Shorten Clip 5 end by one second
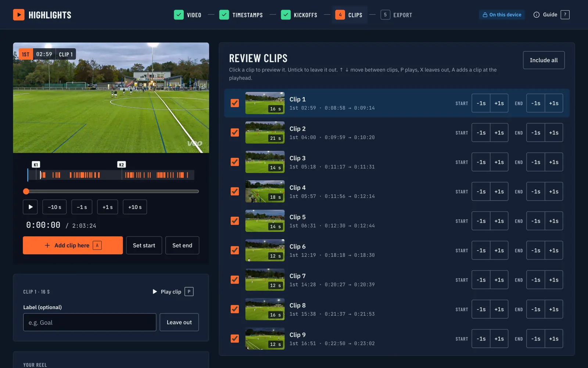Viewport: 588px width, 368px height. click(x=536, y=221)
